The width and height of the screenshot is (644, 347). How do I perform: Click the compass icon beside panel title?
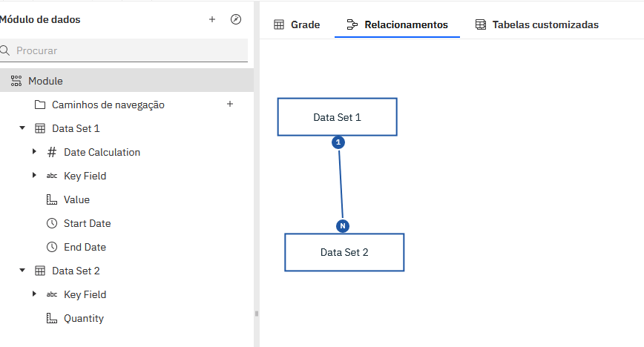(236, 19)
